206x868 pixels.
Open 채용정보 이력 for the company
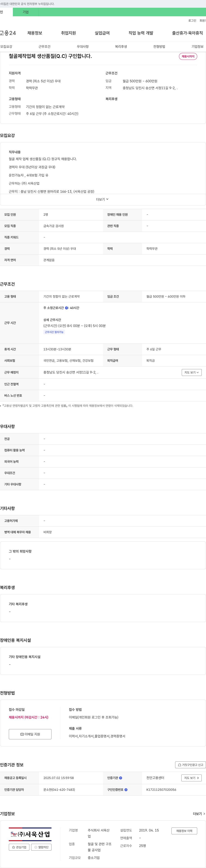tap(184, 831)
